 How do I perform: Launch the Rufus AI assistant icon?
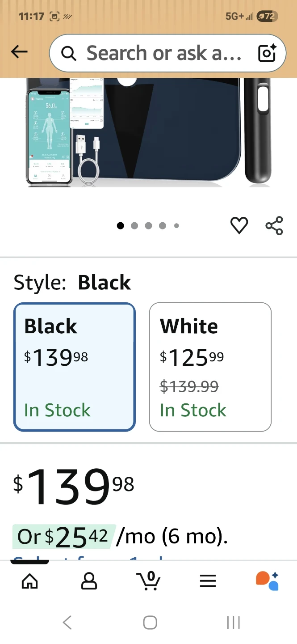(x=267, y=580)
